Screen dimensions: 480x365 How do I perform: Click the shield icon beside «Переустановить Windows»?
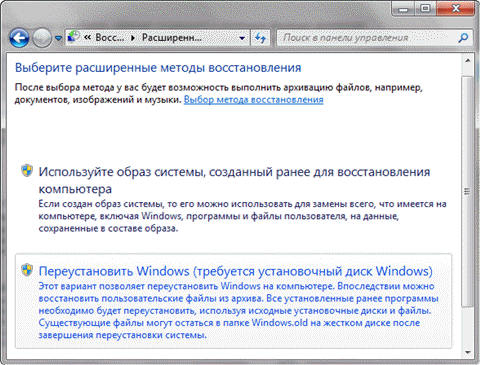point(27,270)
